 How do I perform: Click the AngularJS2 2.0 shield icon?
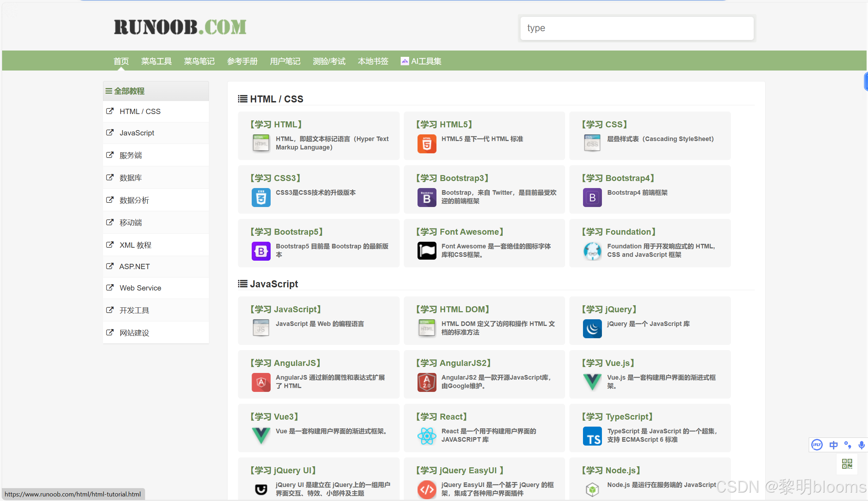point(427,382)
